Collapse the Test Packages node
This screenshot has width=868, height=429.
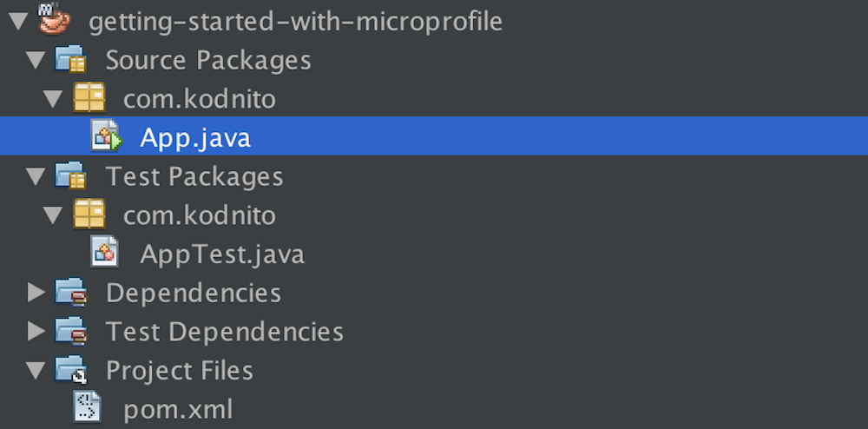point(36,176)
